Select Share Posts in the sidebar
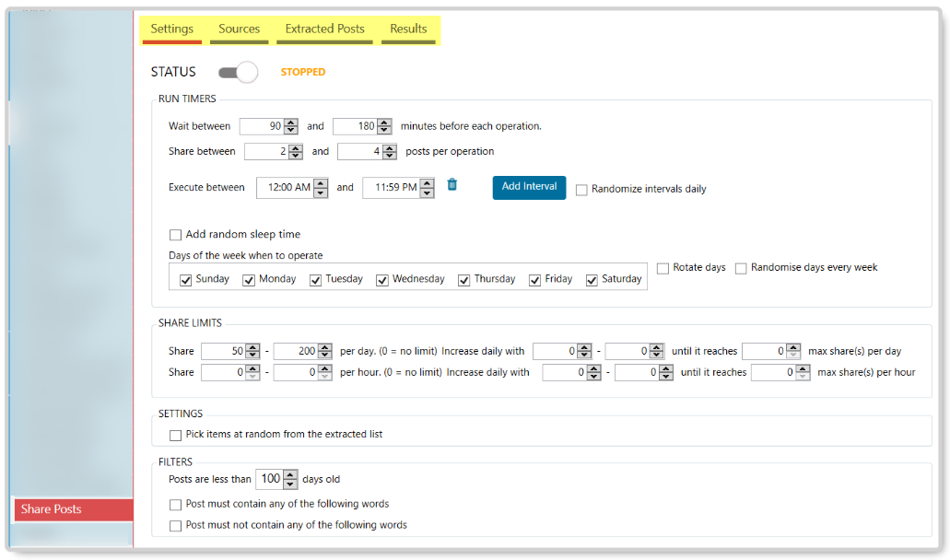 74,509
